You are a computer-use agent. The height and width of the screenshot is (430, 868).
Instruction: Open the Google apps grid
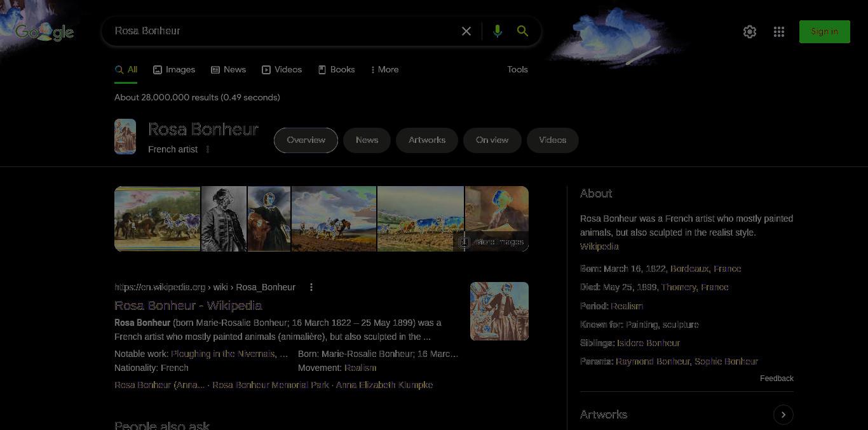(x=779, y=32)
